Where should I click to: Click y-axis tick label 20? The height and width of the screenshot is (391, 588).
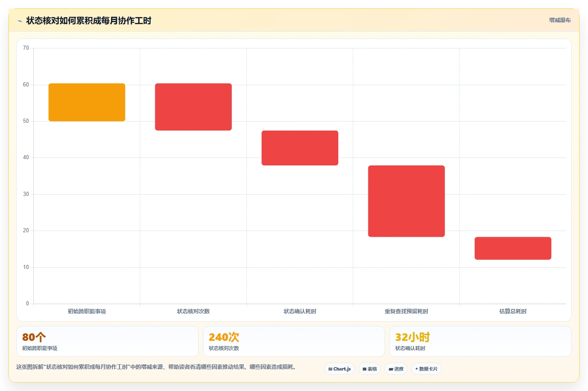pos(26,231)
